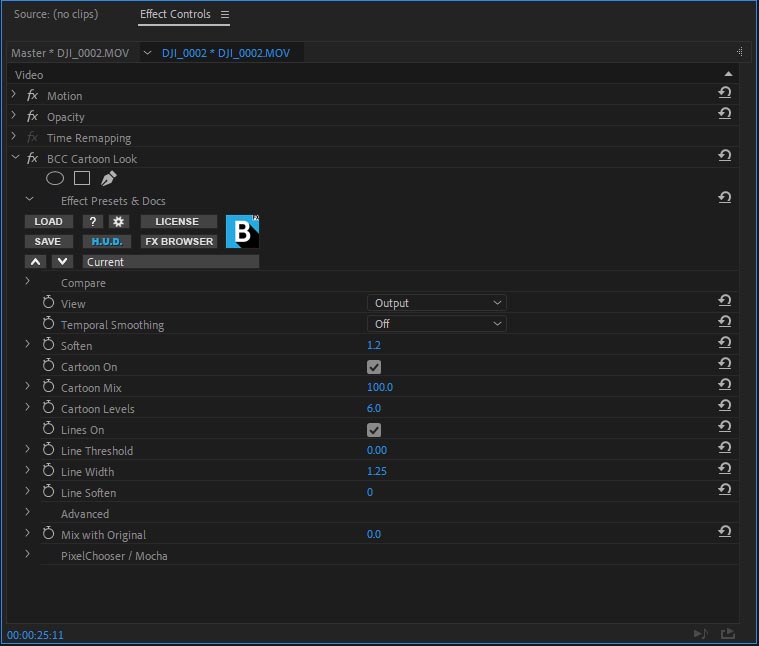Select the previous preset up arrow
The width and height of the screenshot is (759, 646).
(x=35, y=262)
